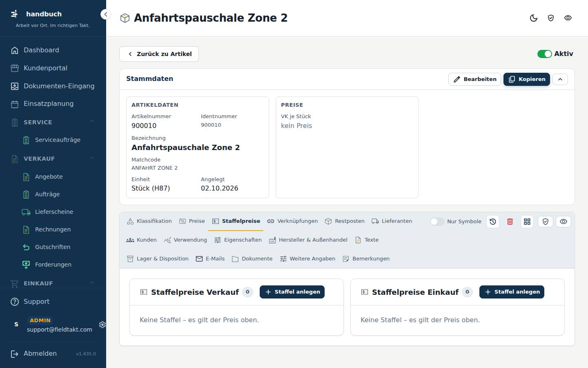Open user settings gear icon
The height and width of the screenshot is (368, 588).
pyautogui.click(x=102, y=325)
